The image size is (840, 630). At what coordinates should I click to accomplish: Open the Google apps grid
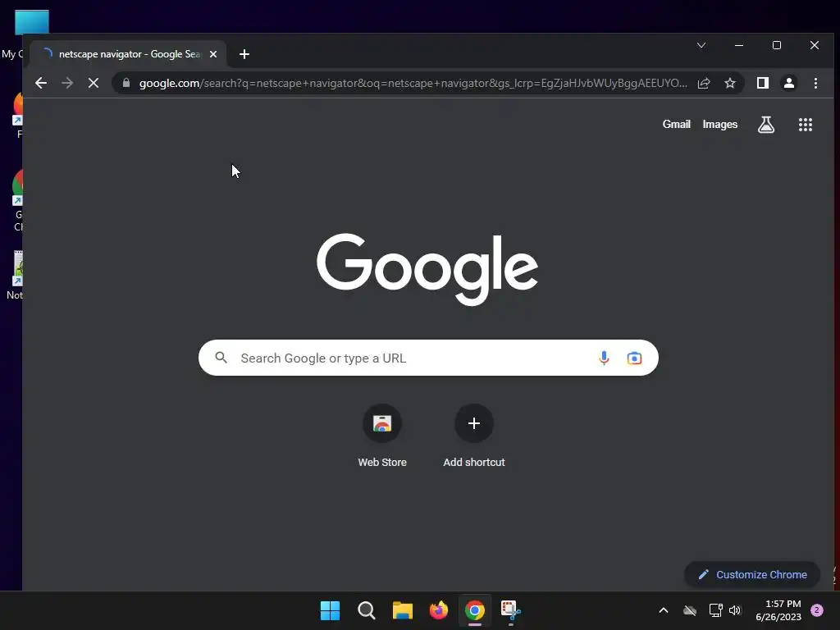tap(806, 125)
